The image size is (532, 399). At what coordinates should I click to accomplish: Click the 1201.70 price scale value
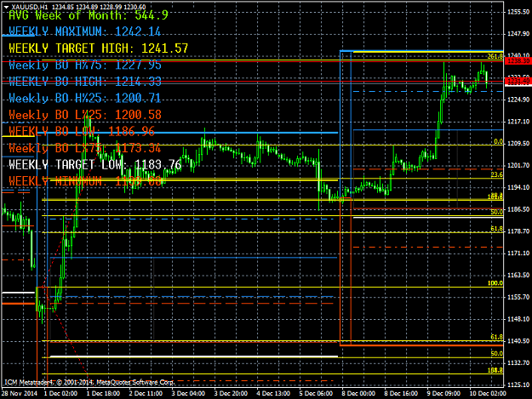coord(518,165)
